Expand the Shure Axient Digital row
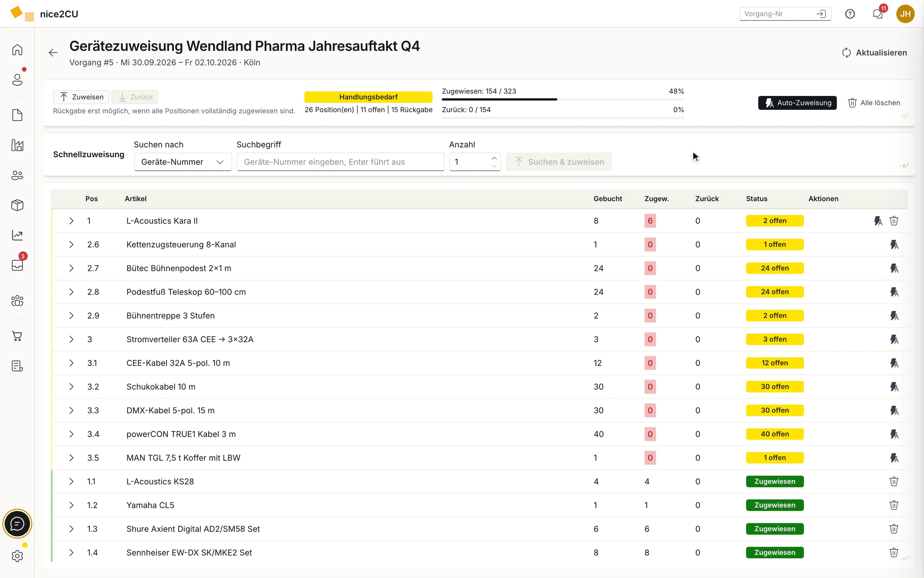 [71, 529]
